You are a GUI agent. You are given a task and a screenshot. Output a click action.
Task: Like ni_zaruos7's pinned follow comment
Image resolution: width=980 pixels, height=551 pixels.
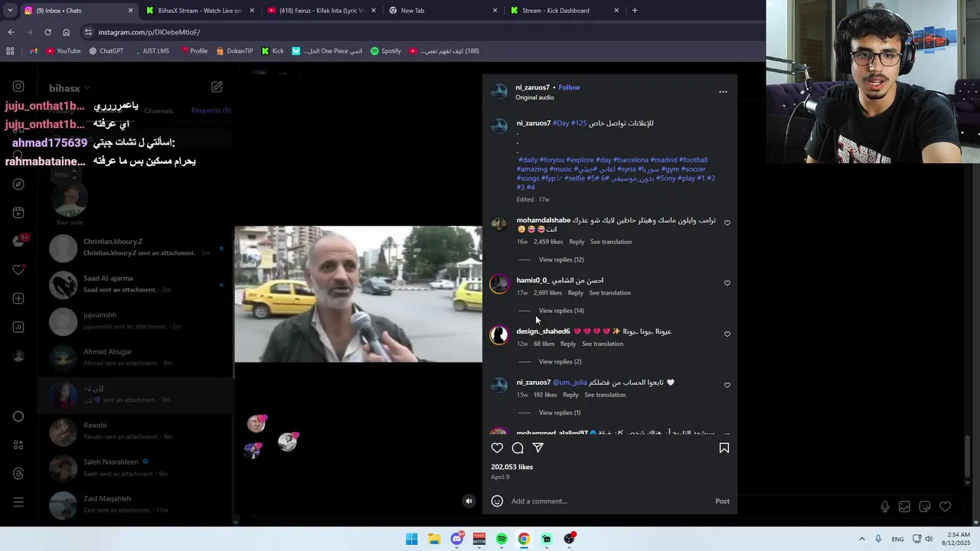727,385
